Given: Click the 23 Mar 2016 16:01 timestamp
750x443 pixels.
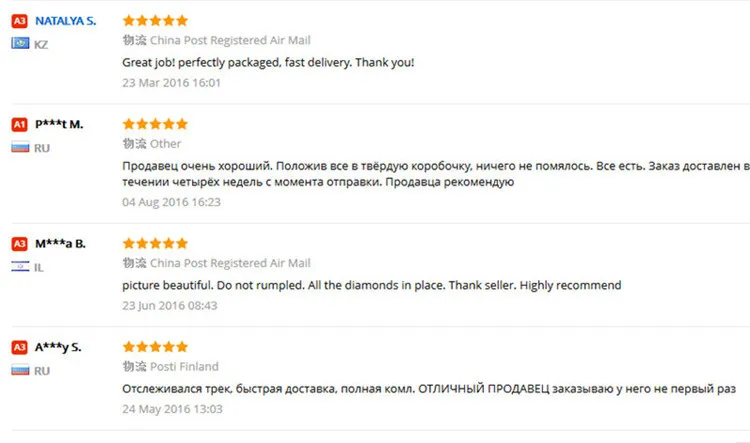Looking at the screenshot, I should pos(171,83).
